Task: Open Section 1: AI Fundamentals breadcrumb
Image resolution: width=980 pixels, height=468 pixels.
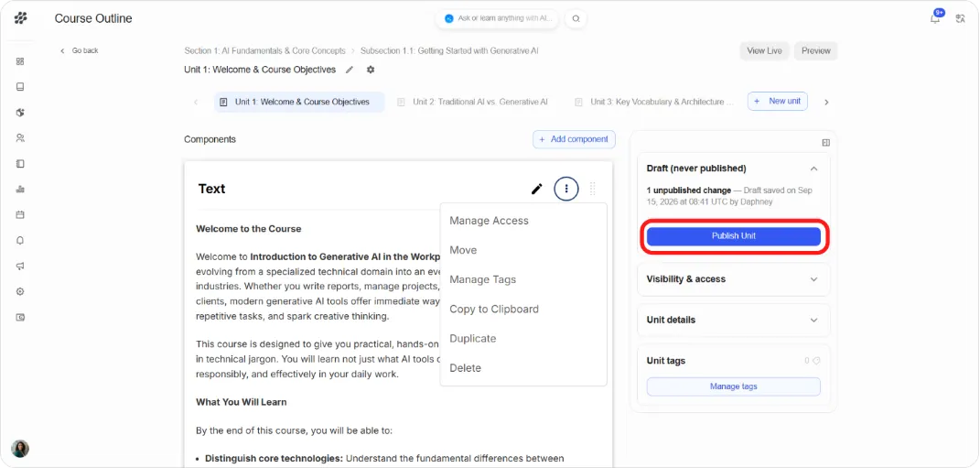Action: tap(265, 50)
